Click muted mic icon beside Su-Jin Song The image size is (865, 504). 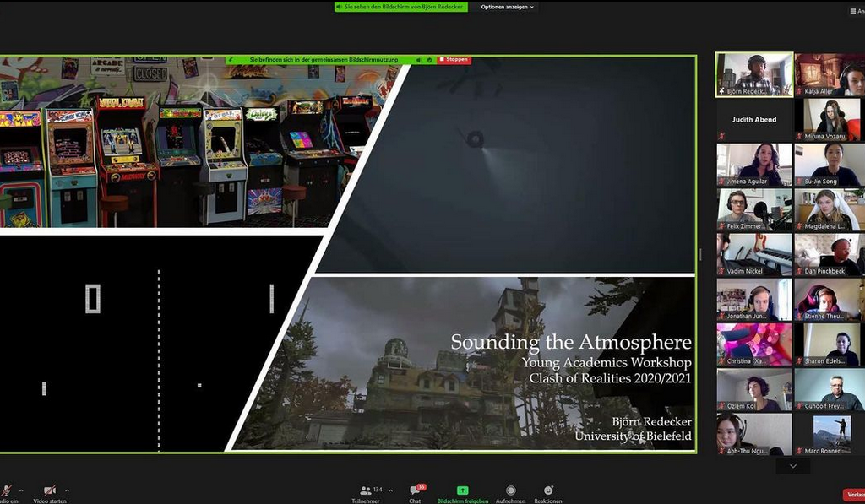pyautogui.click(x=799, y=181)
